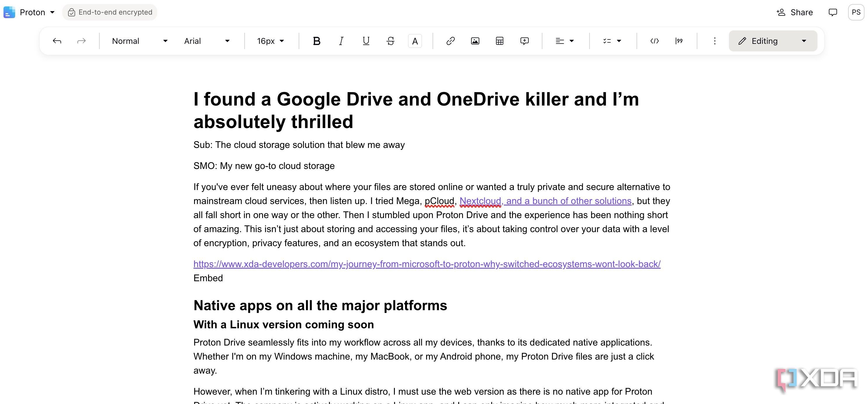Screen dimensions: 868x404
Task: Click the 'Native apps on all the major platforms' heading
Action: coord(320,305)
